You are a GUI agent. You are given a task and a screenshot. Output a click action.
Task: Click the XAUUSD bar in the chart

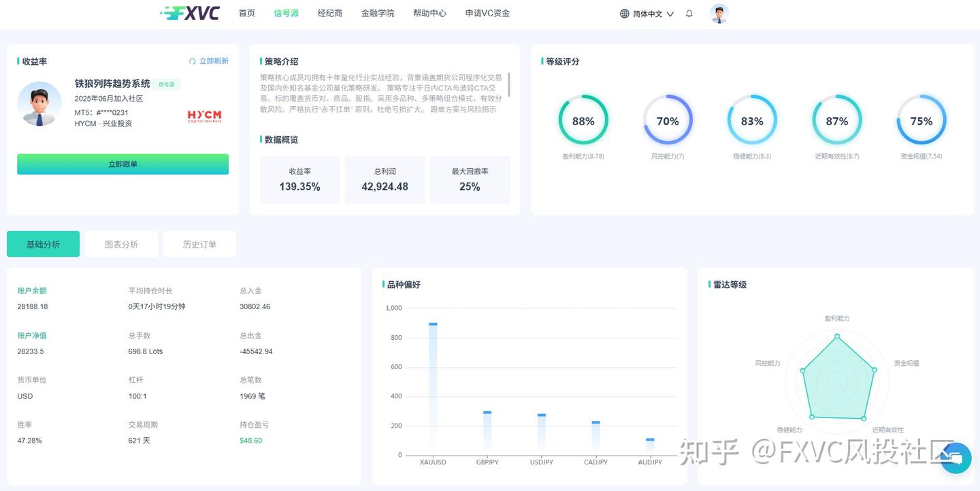tap(433, 389)
